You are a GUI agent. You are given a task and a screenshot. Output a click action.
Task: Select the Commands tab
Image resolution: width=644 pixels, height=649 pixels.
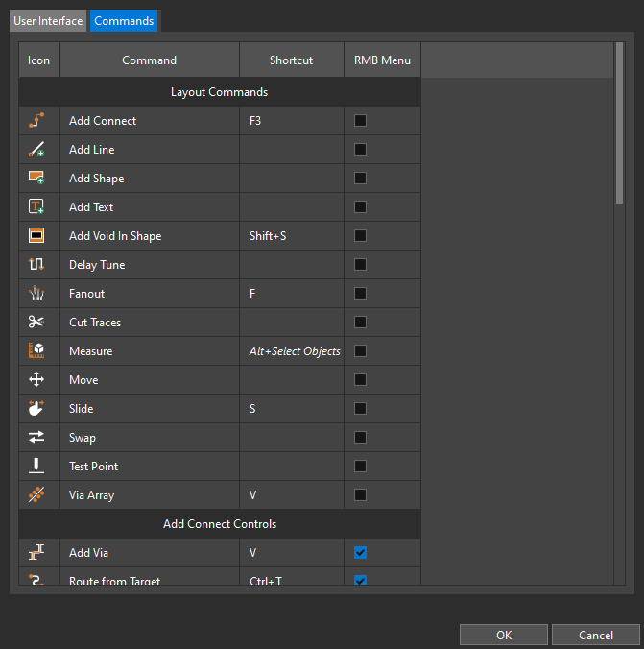[124, 21]
